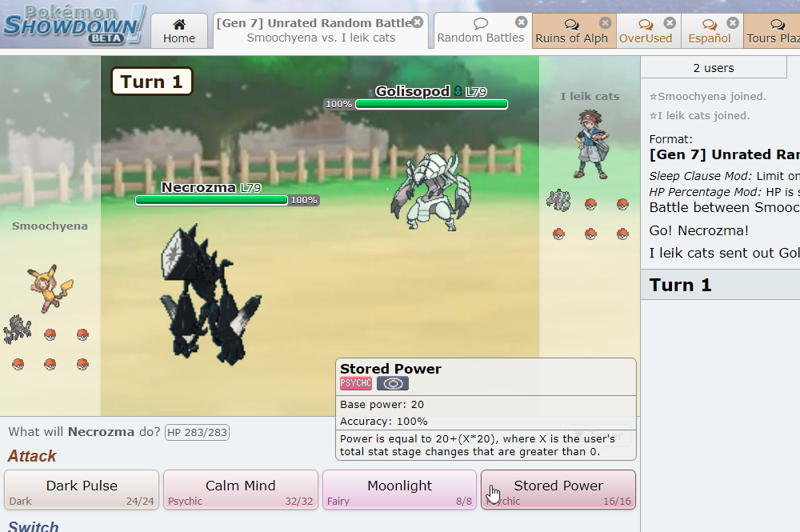The image size is (800, 532).
Task: Use the Calm Mind move
Action: [240, 490]
